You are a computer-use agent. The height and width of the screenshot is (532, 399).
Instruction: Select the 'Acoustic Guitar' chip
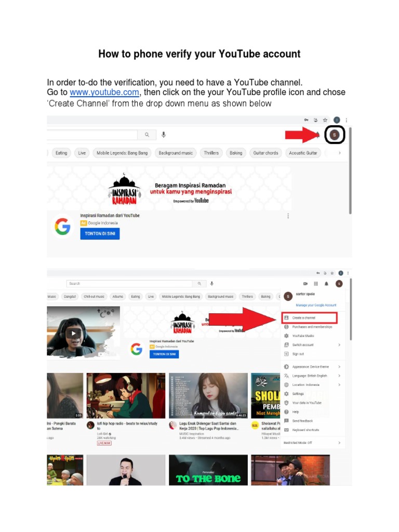[x=303, y=153]
